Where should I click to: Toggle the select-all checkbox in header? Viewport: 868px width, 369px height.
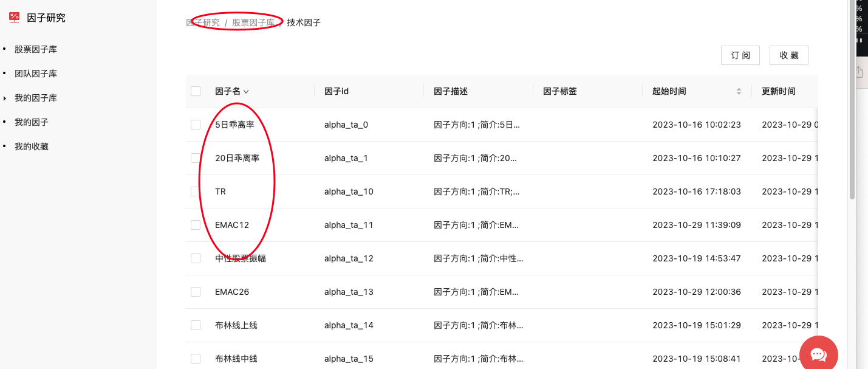pos(196,91)
